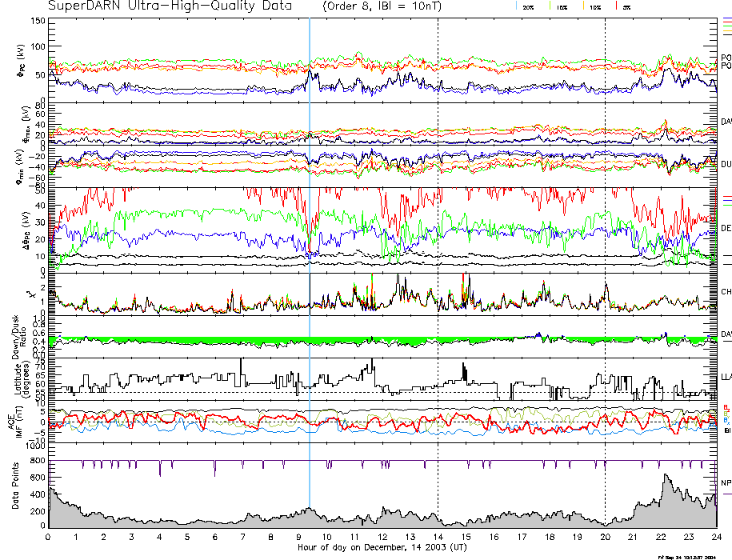The image size is (732, 560).
Task: Select the dashed vertical marker at hour 20
Action: pos(605,240)
